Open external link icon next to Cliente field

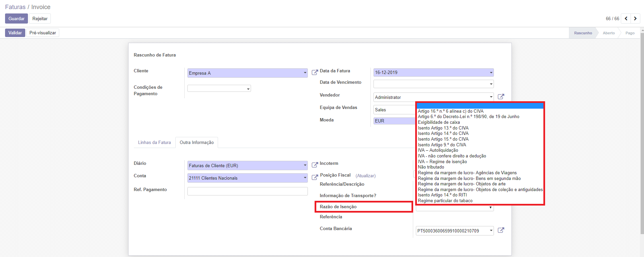pos(315,72)
